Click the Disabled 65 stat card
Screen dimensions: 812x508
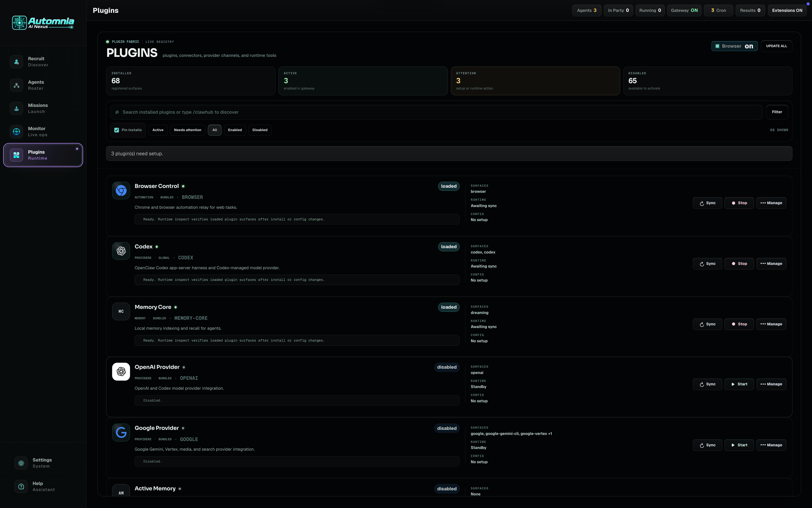(708, 81)
